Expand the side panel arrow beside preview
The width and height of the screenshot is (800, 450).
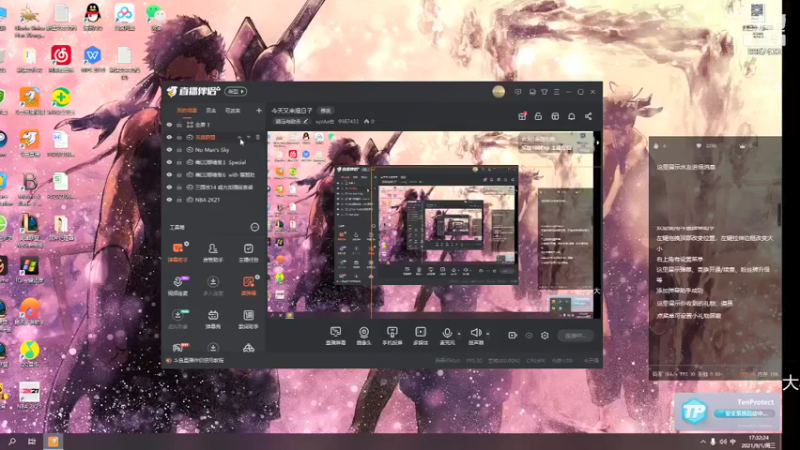tap(597, 143)
